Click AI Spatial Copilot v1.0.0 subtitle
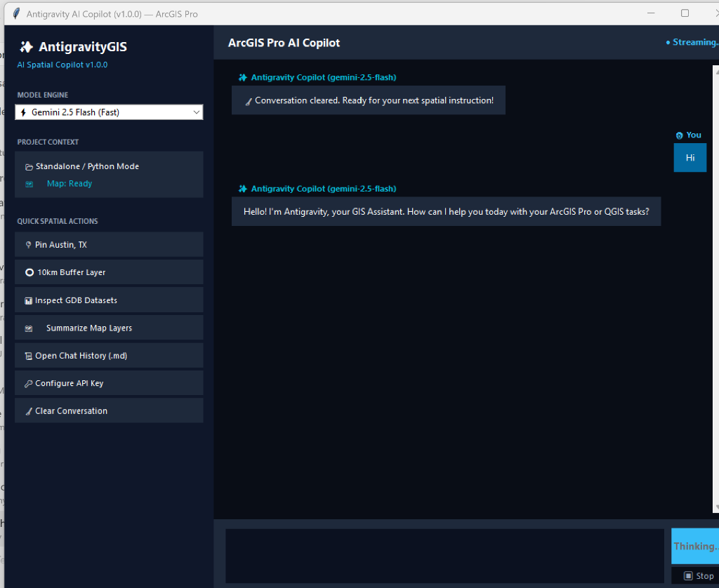 [62, 65]
